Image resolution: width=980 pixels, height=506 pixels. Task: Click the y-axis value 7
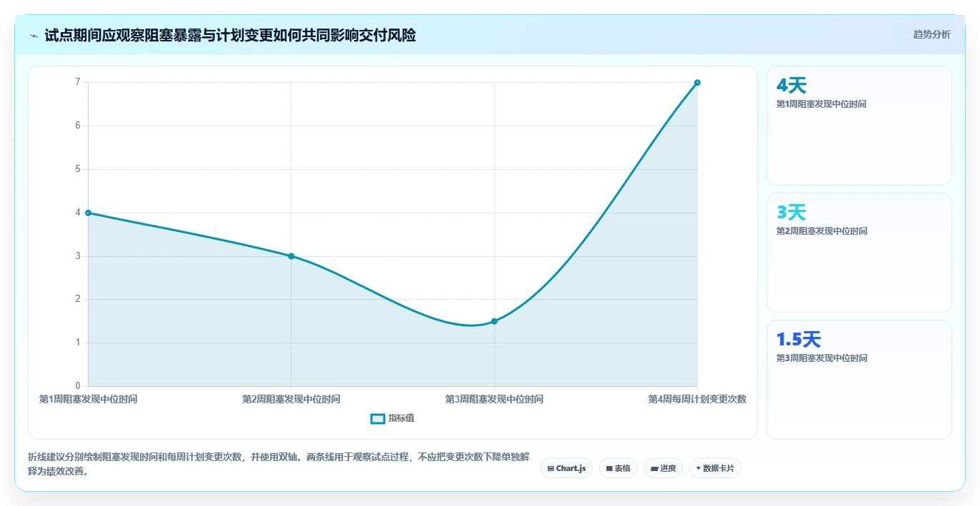click(79, 82)
